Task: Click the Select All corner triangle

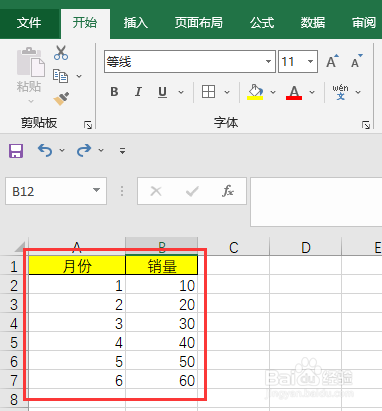Action: [x=19, y=246]
